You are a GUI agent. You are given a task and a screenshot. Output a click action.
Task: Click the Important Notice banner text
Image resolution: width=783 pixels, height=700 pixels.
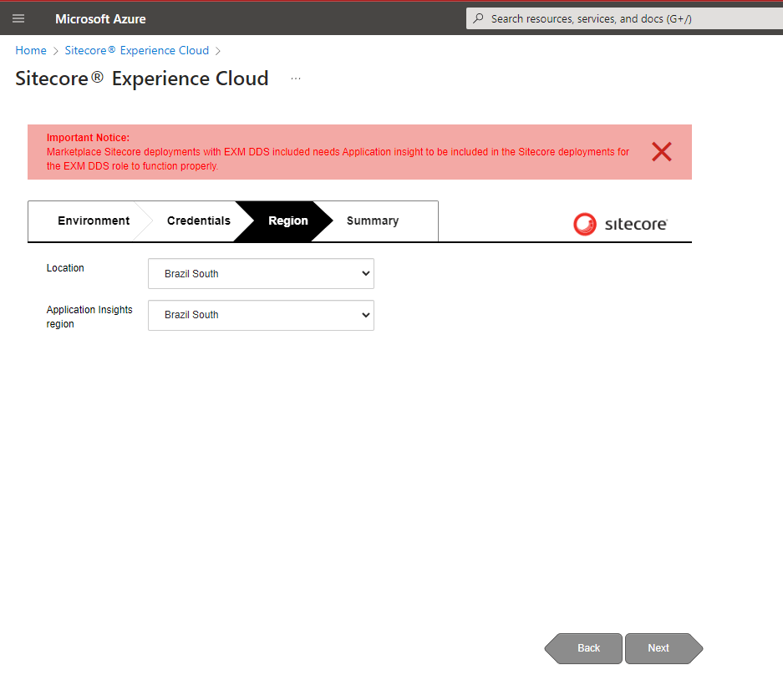338,152
